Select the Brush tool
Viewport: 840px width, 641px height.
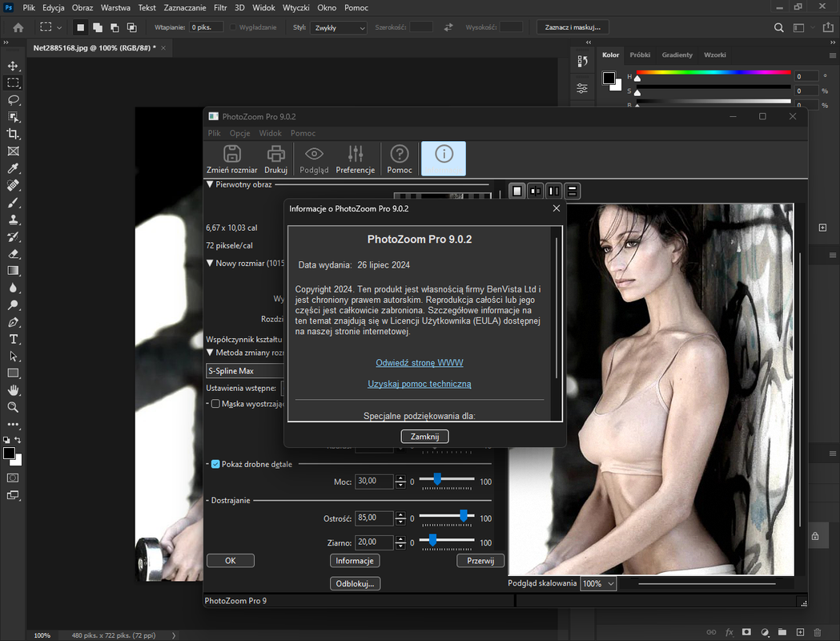13,203
